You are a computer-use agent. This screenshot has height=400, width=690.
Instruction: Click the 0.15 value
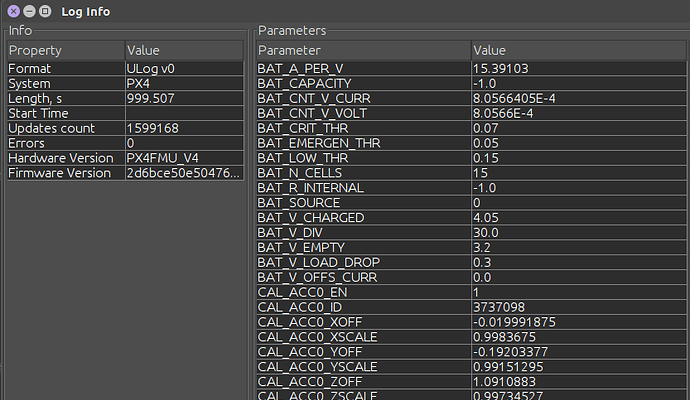[579, 158]
